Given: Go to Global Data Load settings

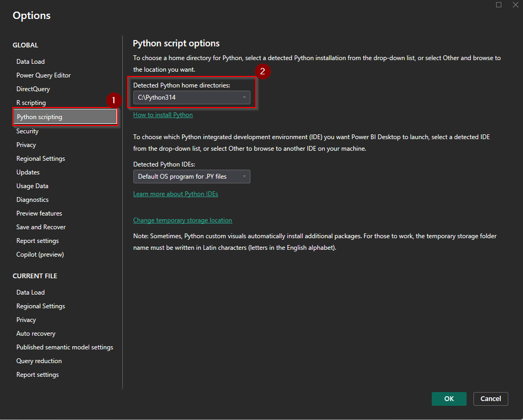Looking at the screenshot, I should [x=31, y=62].
